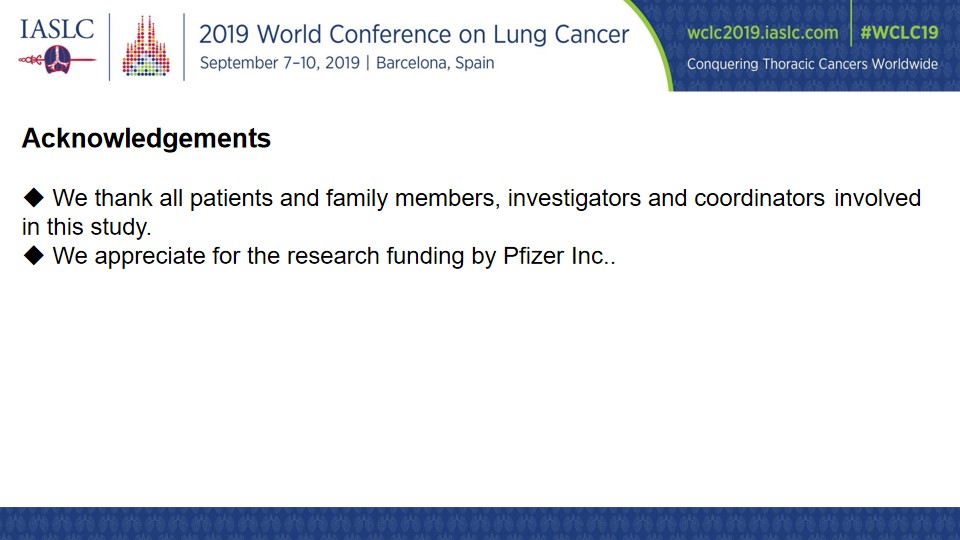
Task: Click the IASLC text in the header
Action: pos(57,29)
